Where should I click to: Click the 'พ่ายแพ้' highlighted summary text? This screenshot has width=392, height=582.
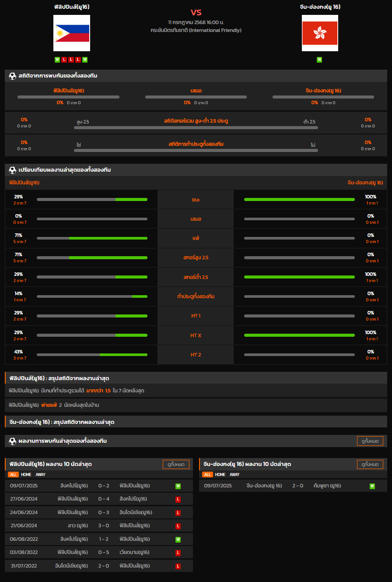pos(49,405)
